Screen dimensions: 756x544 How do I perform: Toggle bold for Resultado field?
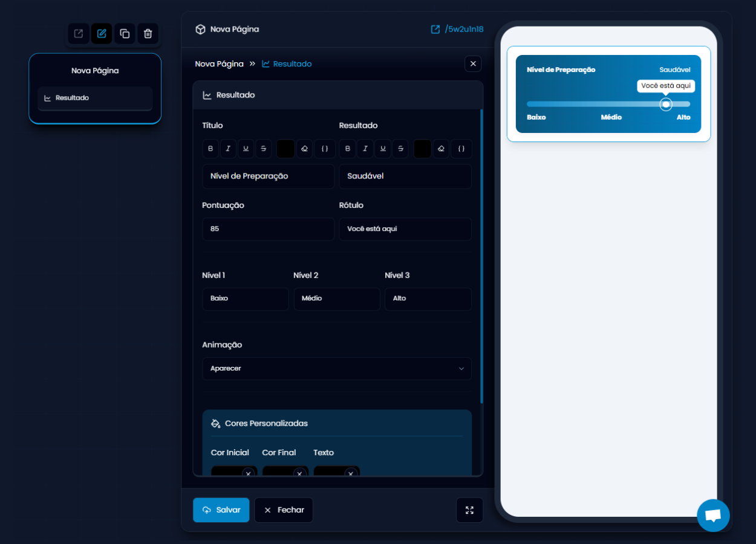(x=347, y=149)
